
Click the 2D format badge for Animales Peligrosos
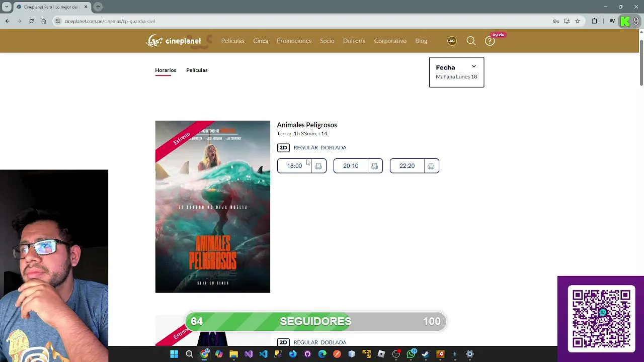(283, 147)
